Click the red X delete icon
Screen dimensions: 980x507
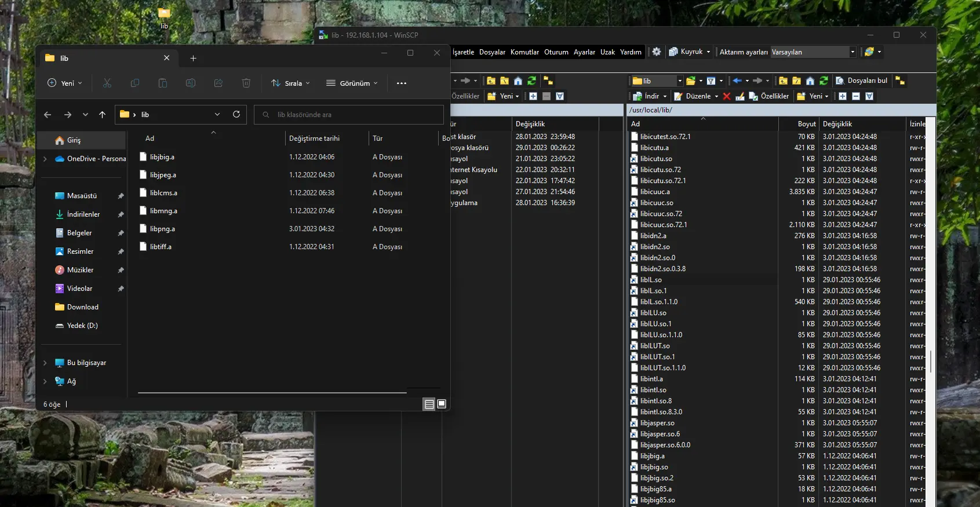pos(727,96)
